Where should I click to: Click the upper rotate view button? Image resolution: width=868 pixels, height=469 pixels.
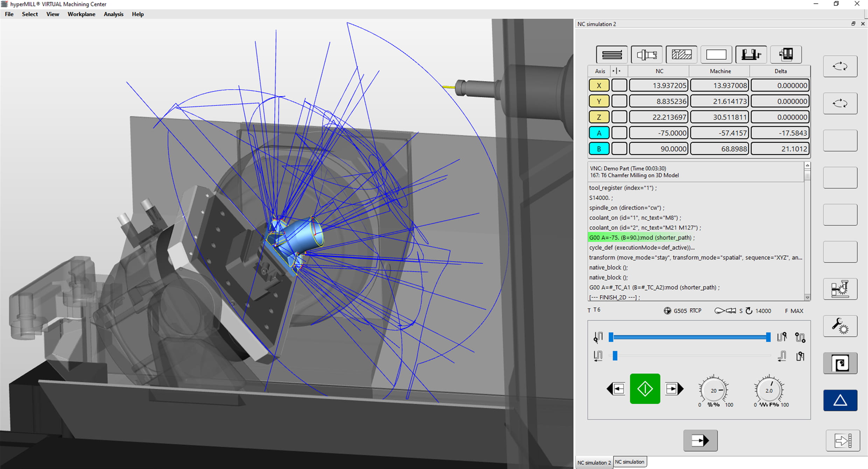[840, 66]
